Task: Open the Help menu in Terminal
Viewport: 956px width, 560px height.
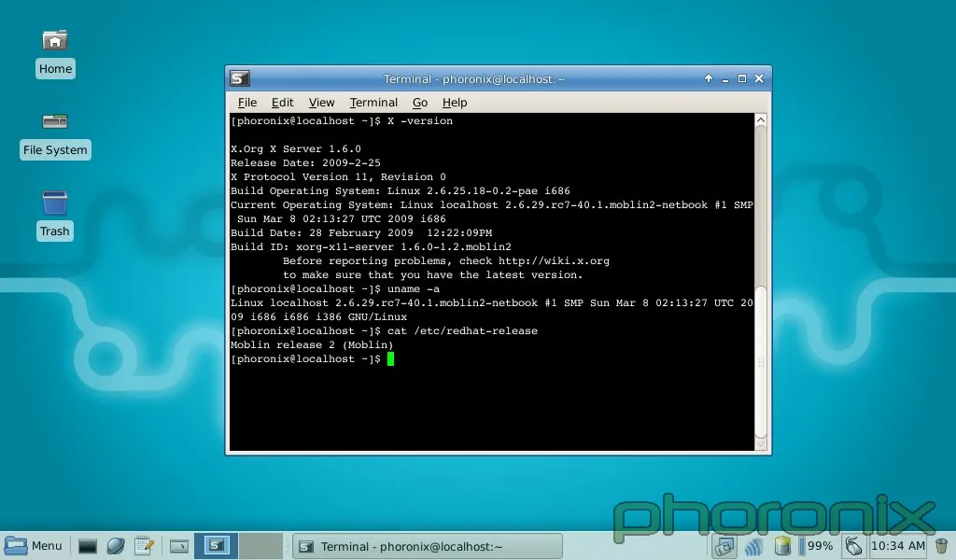Action: [455, 103]
